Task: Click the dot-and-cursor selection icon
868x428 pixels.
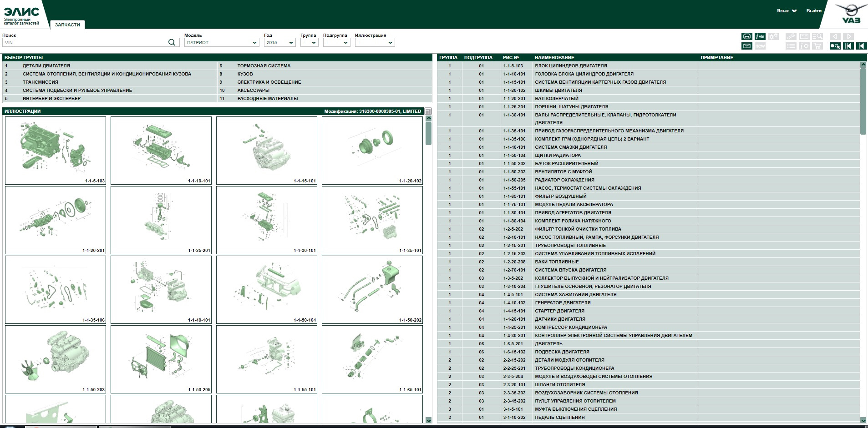Action: tap(835, 46)
